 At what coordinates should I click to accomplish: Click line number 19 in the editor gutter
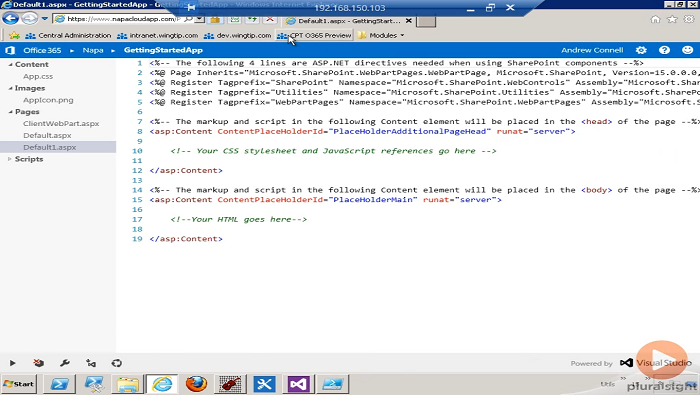137,239
